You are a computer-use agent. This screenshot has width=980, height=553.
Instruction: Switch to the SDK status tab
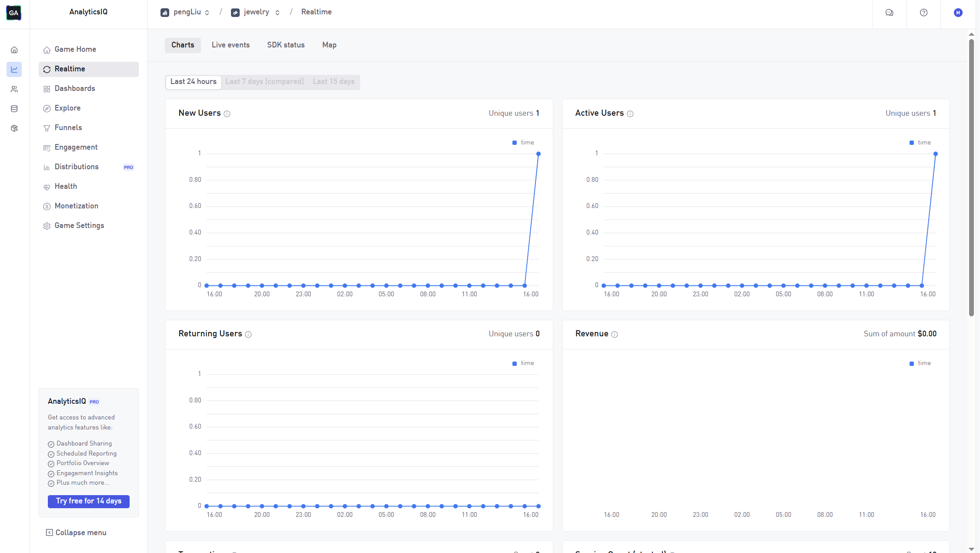286,45
